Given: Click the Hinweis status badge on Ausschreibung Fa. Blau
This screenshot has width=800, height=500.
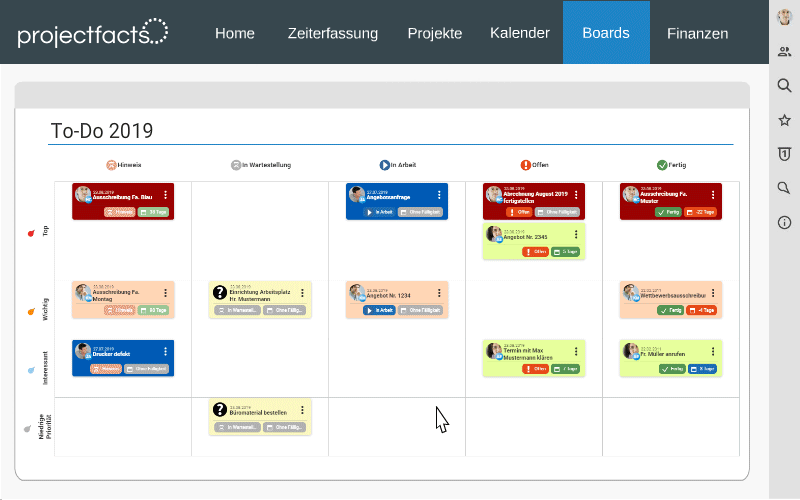Looking at the screenshot, I should click(119, 212).
